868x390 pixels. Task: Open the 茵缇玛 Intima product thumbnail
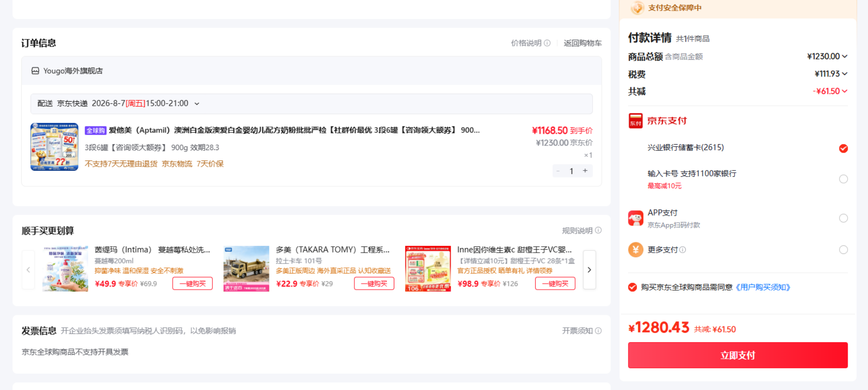coord(66,269)
